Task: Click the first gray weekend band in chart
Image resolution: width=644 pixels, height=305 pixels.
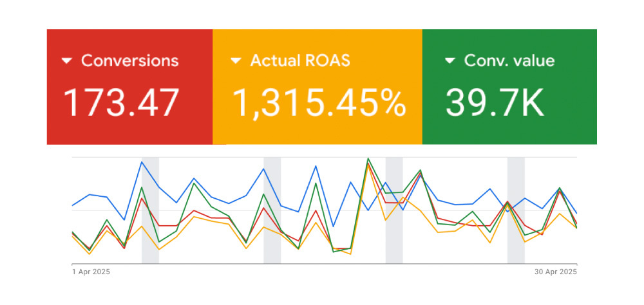Action: [150, 251]
